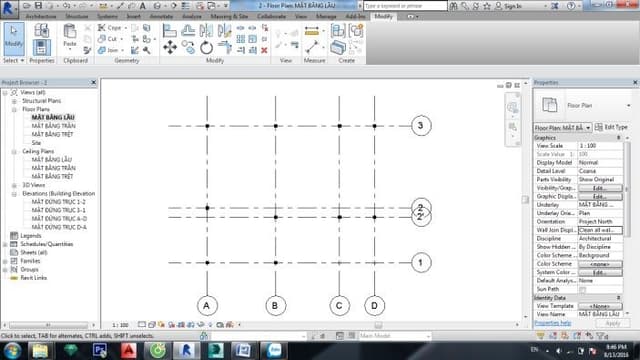Click the Wall Join Display value field
Screen dimensions: 640x360
coord(600,230)
